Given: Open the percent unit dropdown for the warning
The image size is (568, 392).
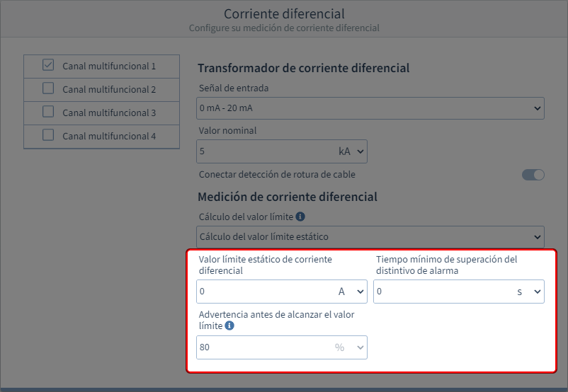Looking at the screenshot, I should 350,347.
